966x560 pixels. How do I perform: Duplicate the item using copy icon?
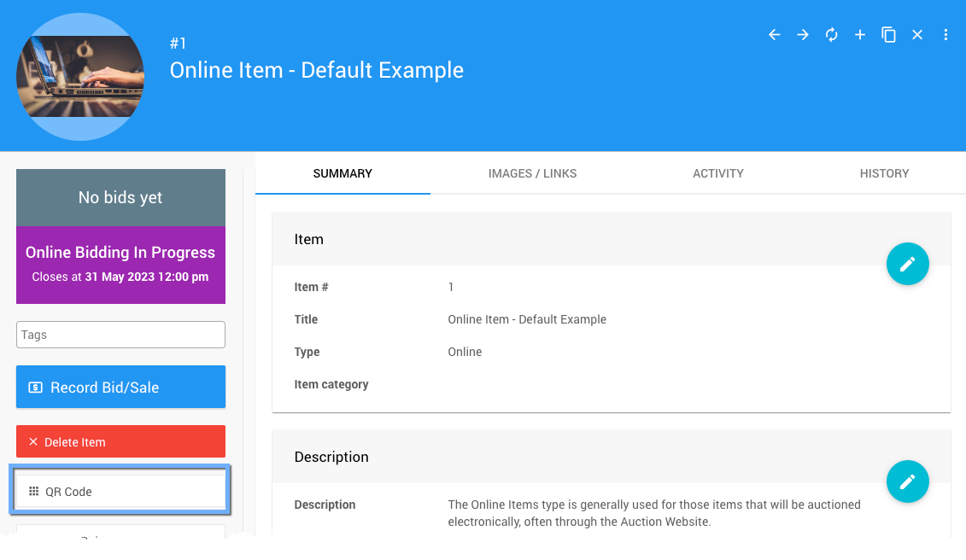pyautogui.click(x=888, y=35)
